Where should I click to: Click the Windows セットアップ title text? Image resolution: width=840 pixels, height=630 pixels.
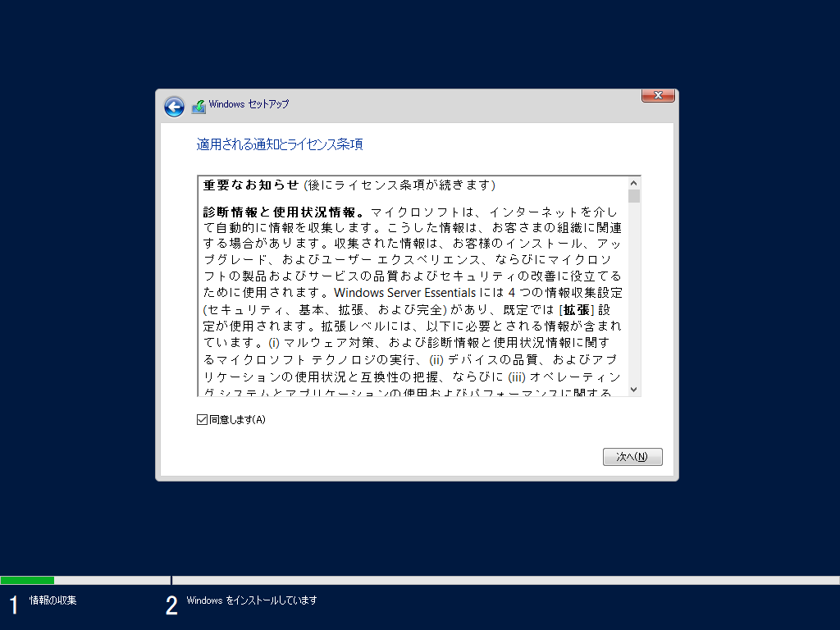click(249, 104)
